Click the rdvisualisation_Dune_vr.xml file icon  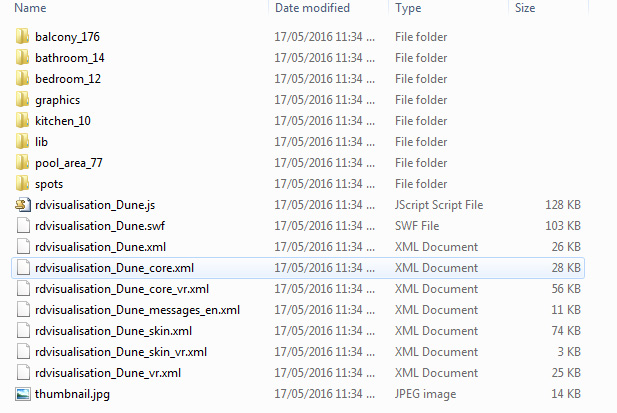(23, 372)
